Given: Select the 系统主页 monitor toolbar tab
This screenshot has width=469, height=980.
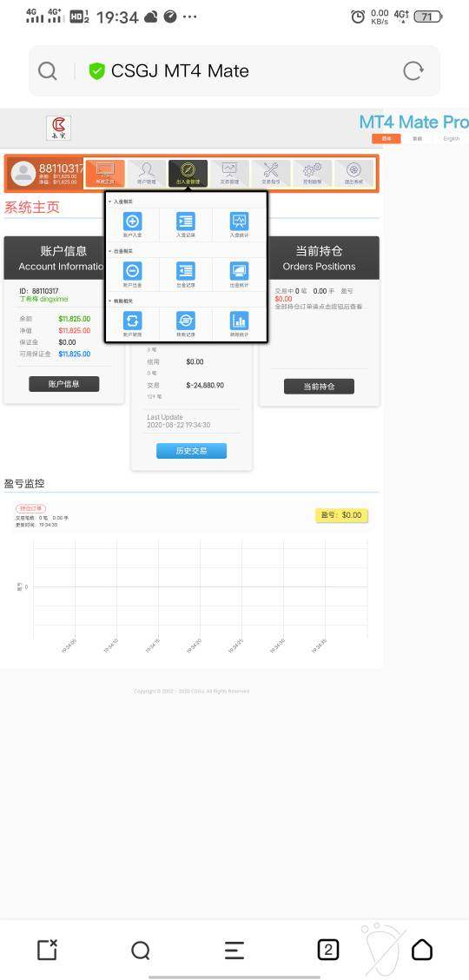Looking at the screenshot, I should [105, 173].
